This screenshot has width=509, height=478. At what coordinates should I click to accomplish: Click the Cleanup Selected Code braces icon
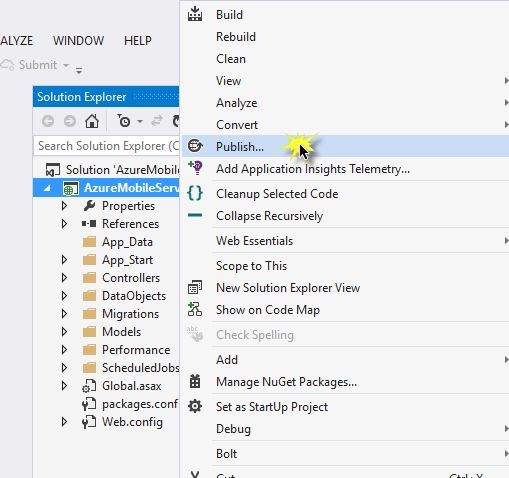coord(195,193)
